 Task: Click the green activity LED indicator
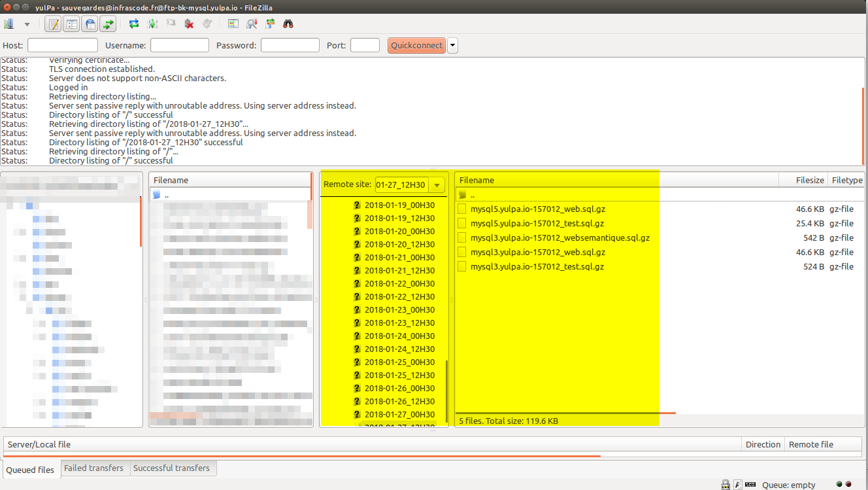click(839, 484)
